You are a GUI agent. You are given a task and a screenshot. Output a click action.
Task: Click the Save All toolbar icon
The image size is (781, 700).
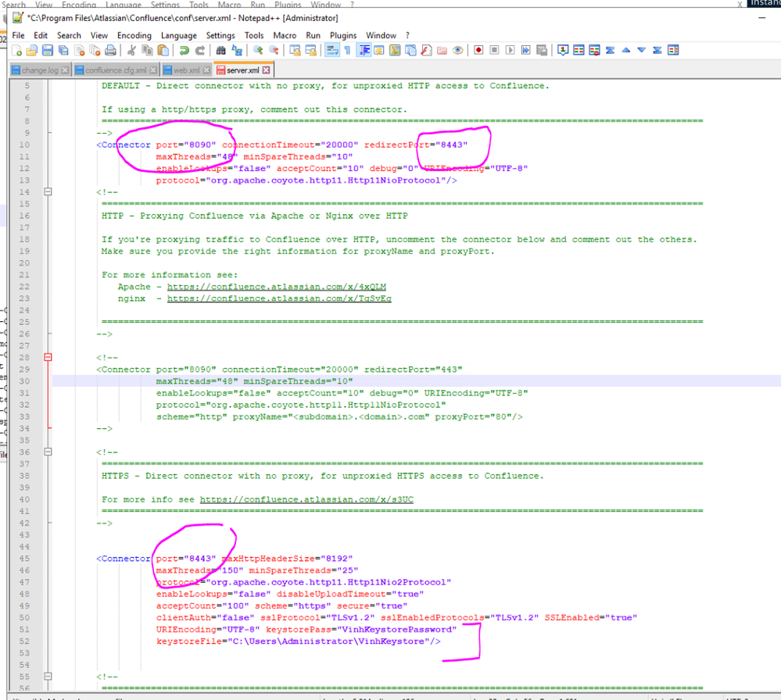click(63, 50)
